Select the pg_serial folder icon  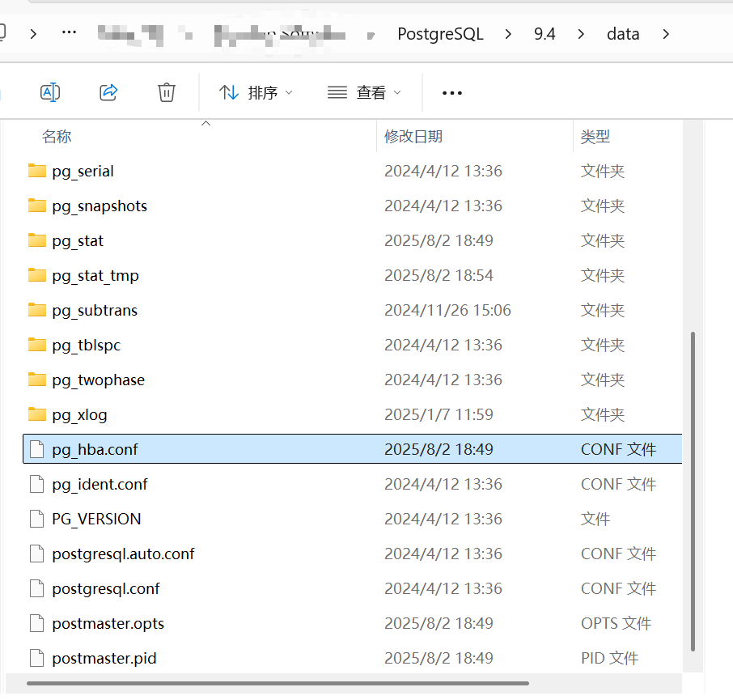[37, 171]
